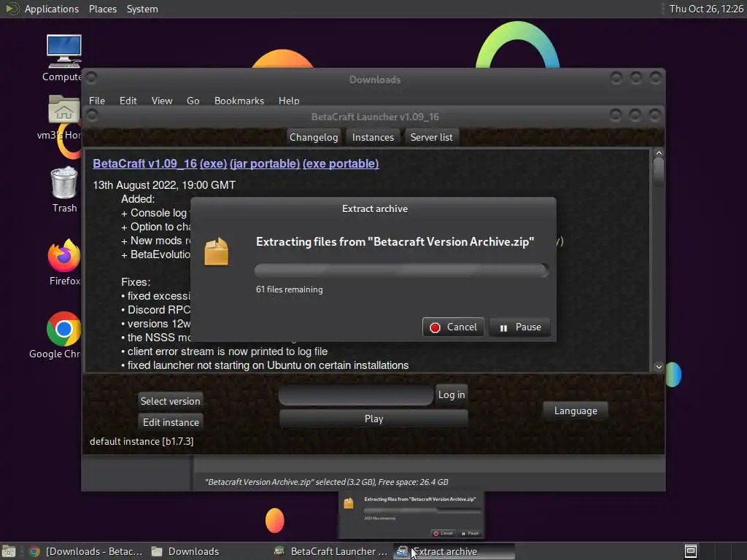Open the (jar portable) link
Viewport: 747px width, 560px height.
coord(265,163)
